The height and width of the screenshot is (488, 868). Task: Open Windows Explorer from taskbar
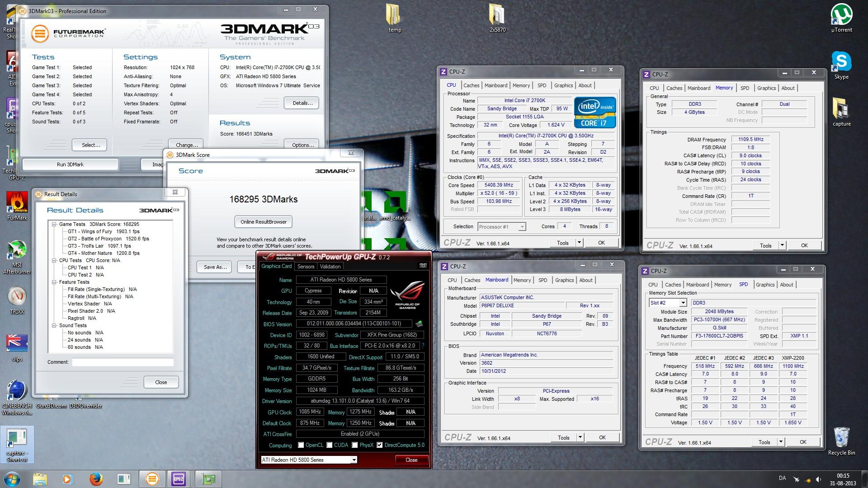[40, 479]
